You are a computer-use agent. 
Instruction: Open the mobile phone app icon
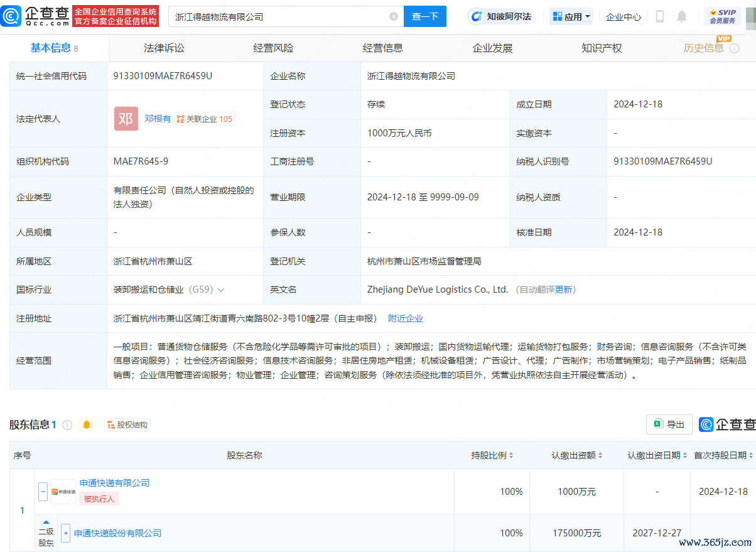(x=660, y=16)
